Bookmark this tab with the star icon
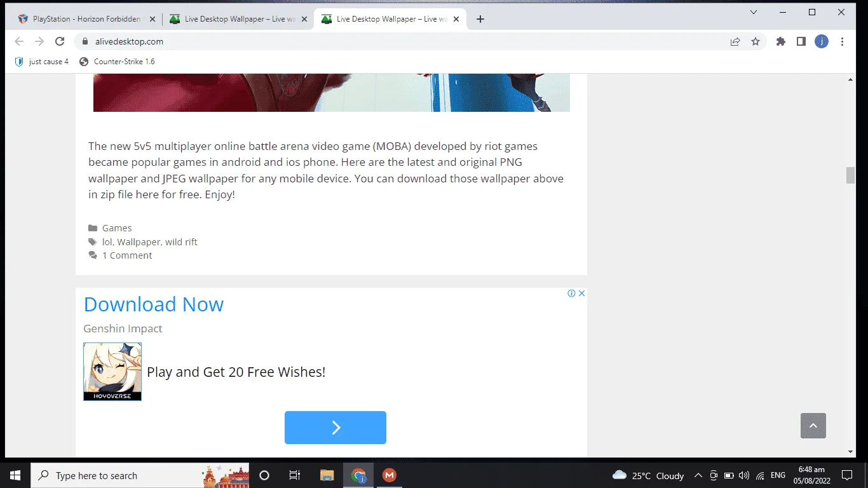This screenshot has height=488, width=868. click(756, 41)
